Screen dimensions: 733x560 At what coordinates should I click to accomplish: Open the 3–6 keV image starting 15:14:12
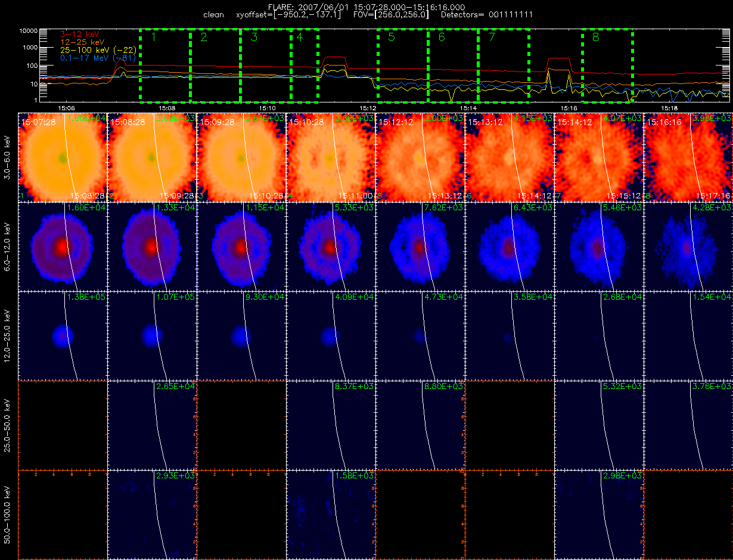click(599, 157)
